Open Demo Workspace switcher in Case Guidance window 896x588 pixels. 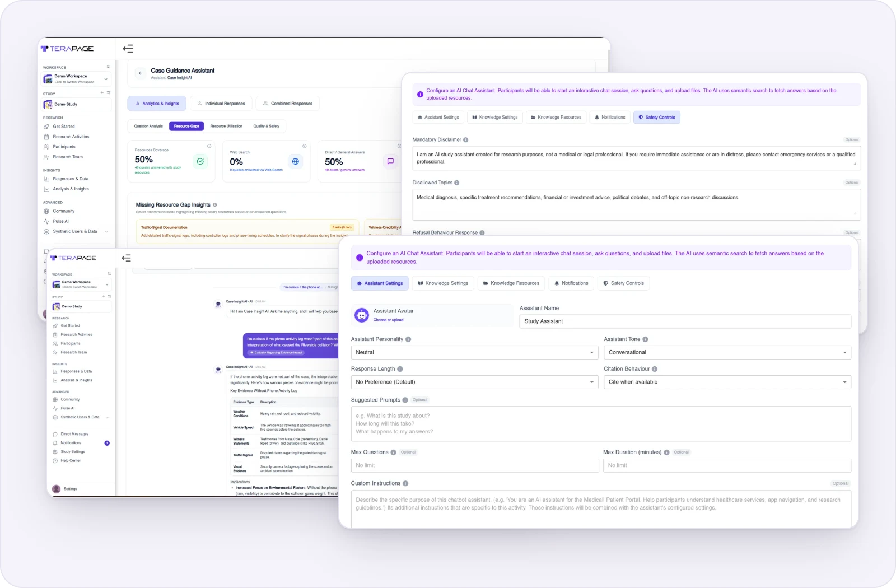click(77, 79)
